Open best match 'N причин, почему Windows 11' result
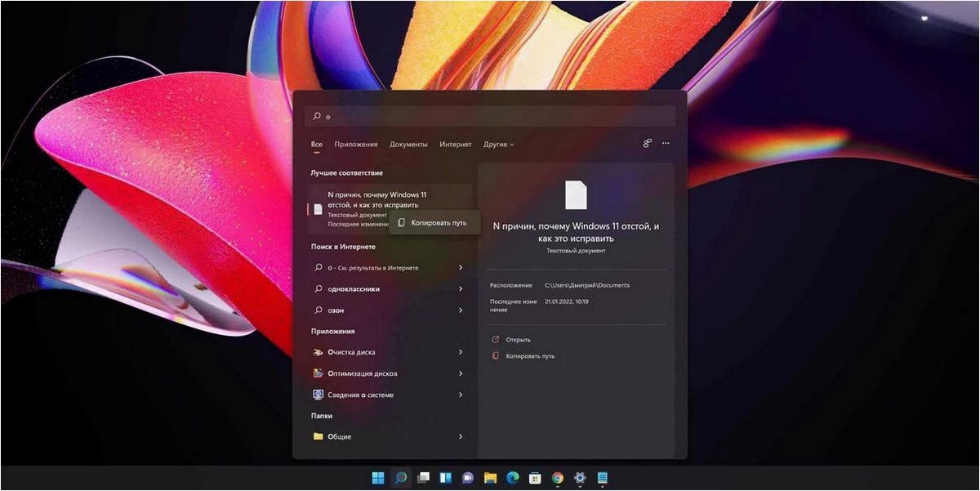Viewport: 980px width, 491px height. [389, 209]
